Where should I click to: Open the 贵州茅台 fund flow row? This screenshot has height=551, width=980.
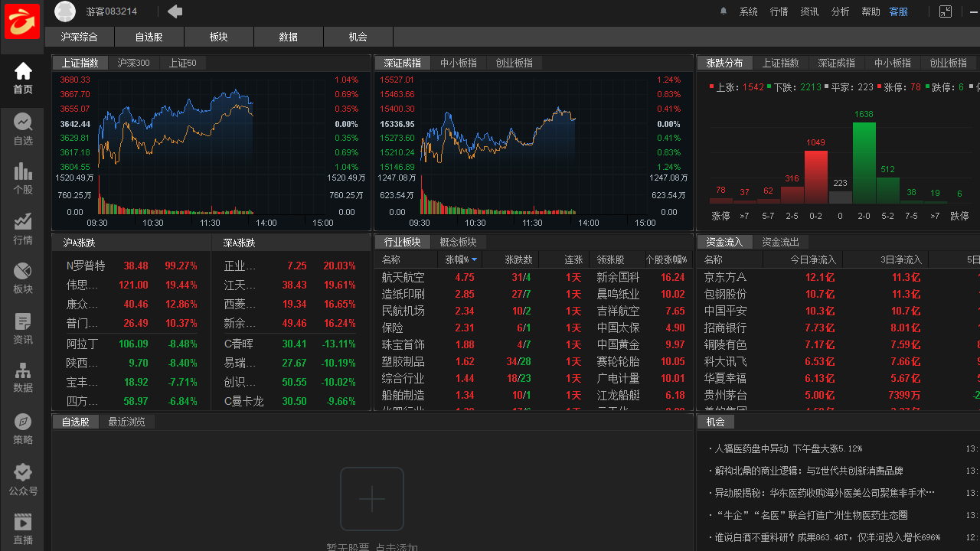point(838,395)
